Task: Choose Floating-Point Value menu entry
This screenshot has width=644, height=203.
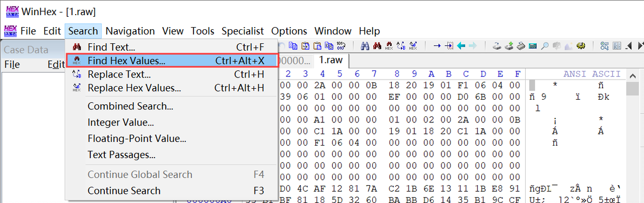Action: coord(172,139)
